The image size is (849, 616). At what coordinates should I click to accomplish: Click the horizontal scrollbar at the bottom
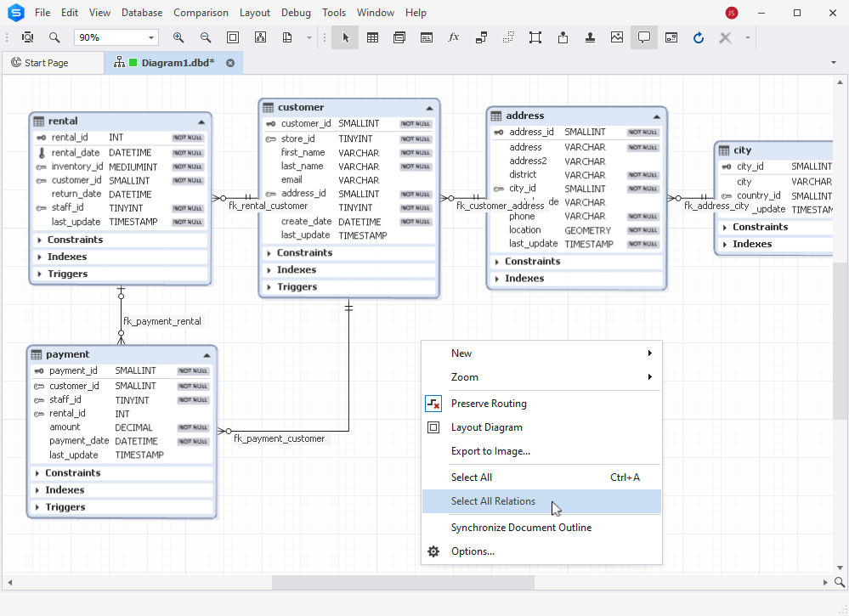pyautogui.click(x=402, y=582)
